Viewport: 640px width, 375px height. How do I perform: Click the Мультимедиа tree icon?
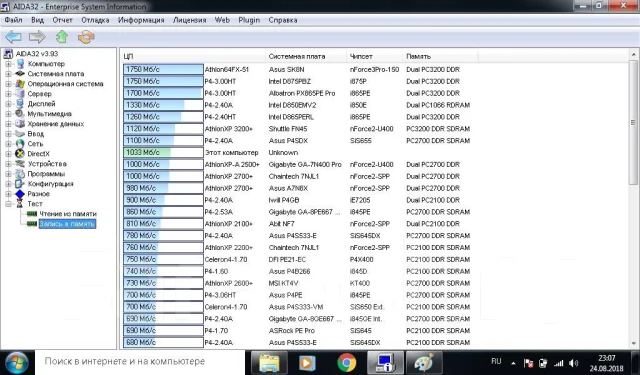[20, 114]
